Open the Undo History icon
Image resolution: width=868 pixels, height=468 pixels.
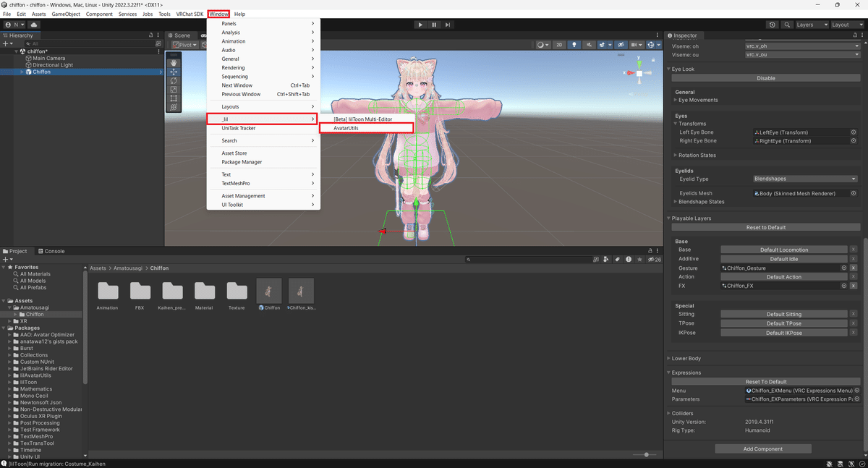(773, 25)
